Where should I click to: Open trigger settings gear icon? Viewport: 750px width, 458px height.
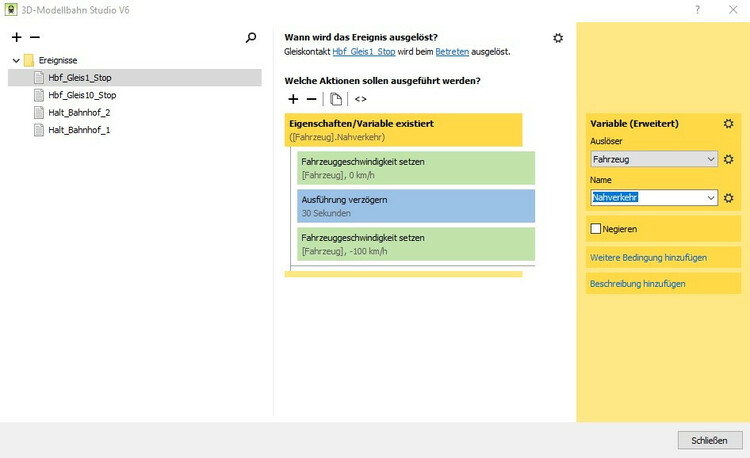point(558,38)
